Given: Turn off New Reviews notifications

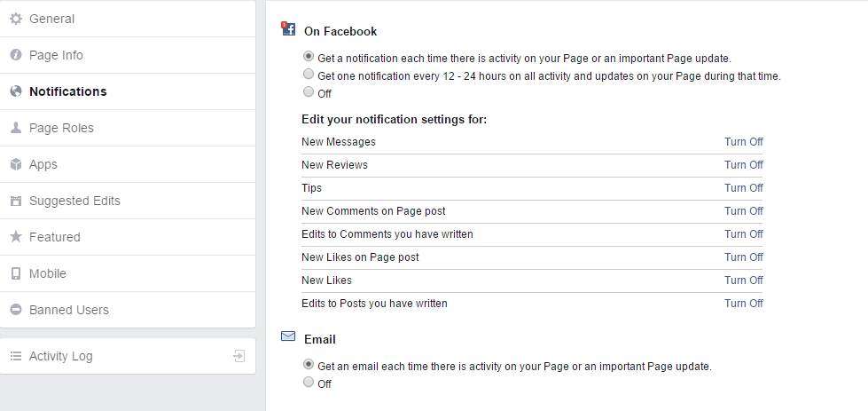Looking at the screenshot, I should [743, 165].
